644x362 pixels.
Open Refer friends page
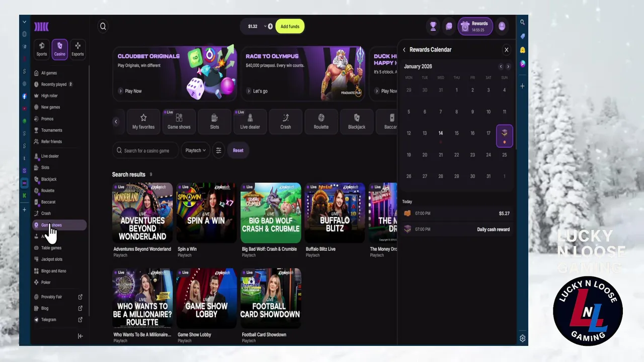[59, 142]
